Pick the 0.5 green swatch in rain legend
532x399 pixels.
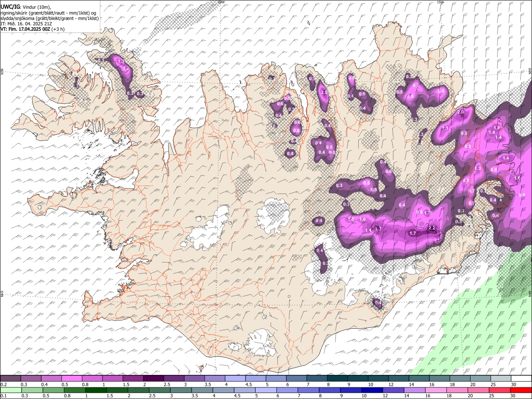point(53,390)
